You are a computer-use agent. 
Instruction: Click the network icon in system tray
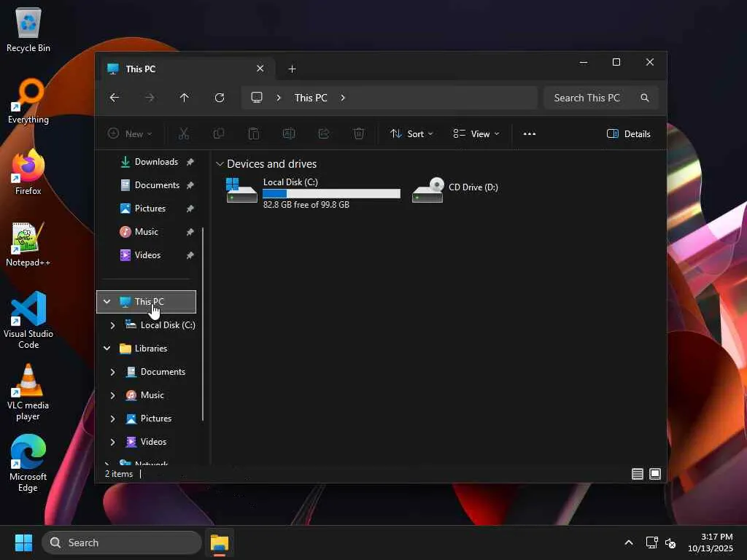651,542
